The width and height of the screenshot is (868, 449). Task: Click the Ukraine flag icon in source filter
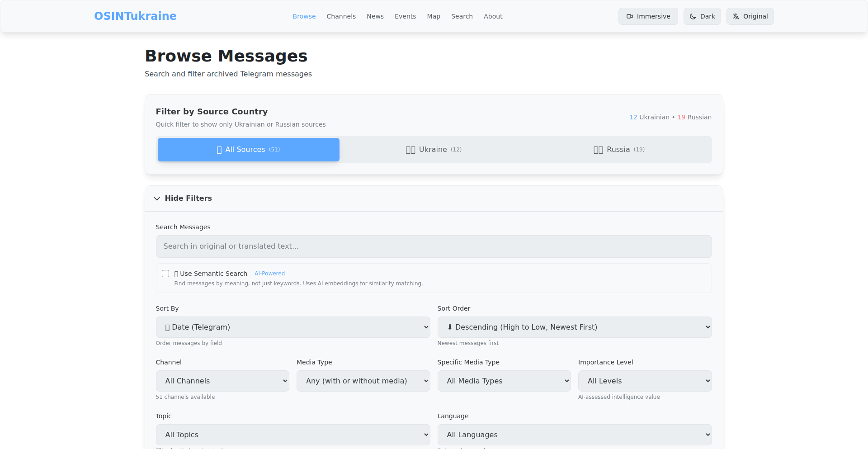pyautogui.click(x=410, y=149)
